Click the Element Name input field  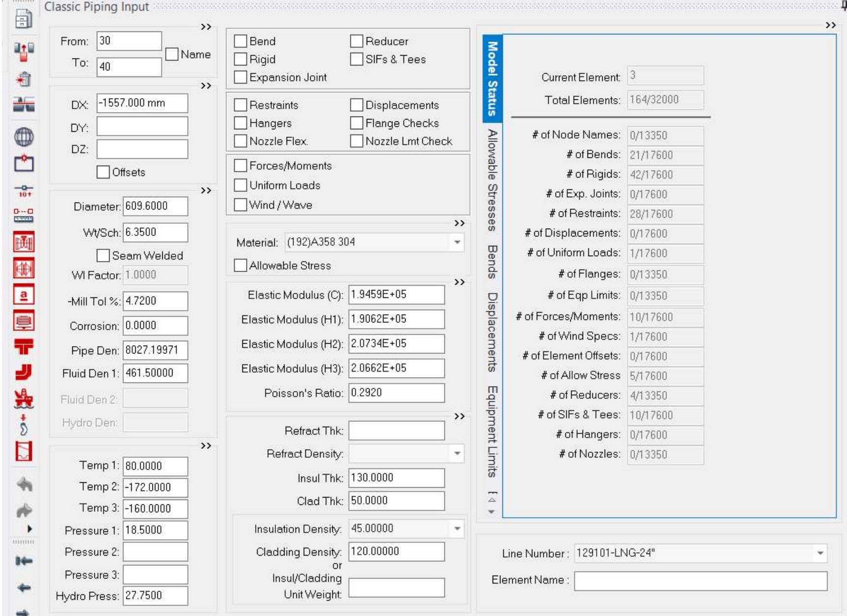701,581
